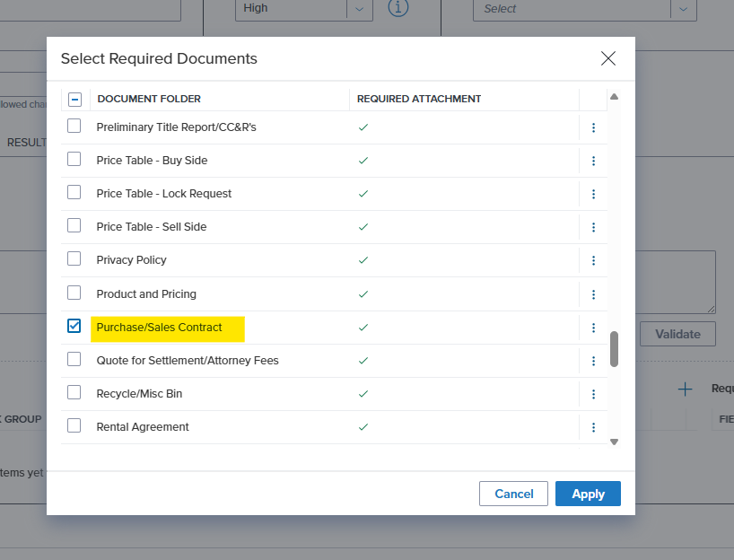Open more options for Preliminary Title Report row
Image resolution: width=734 pixels, height=560 pixels.
tap(593, 127)
